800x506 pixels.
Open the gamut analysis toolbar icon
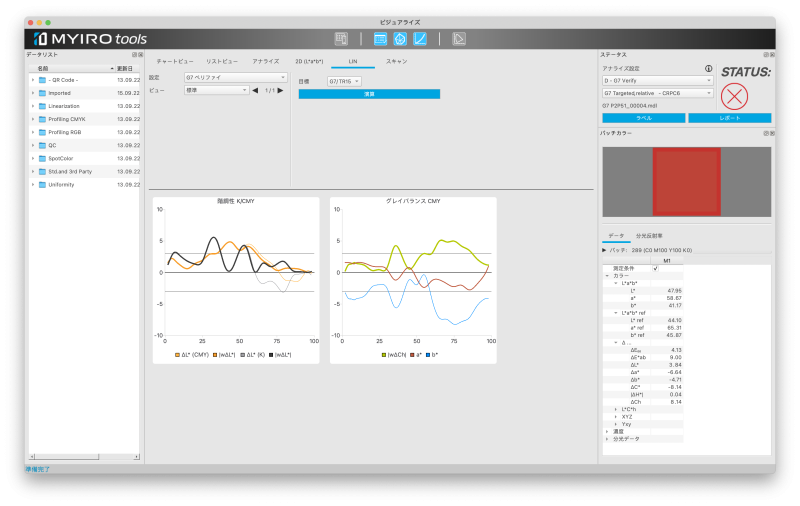pyautogui.click(x=400, y=39)
